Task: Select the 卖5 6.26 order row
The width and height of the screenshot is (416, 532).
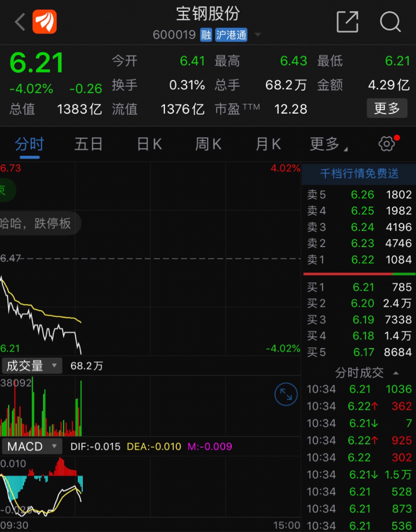Action: click(359, 194)
